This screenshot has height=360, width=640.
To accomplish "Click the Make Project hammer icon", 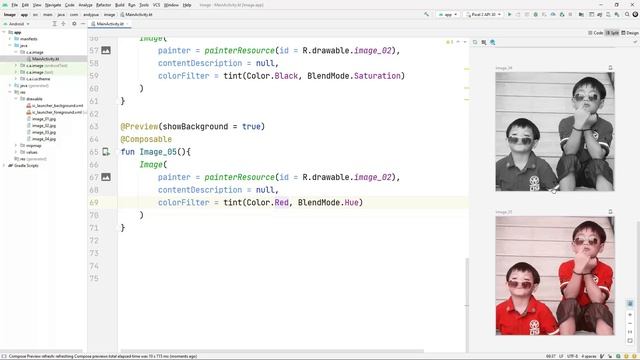I will coord(427,14).
